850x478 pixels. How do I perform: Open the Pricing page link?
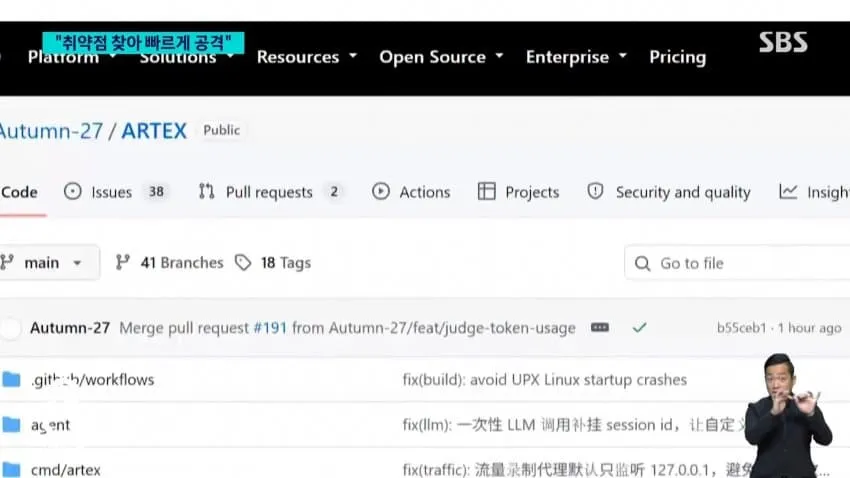coord(678,57)
